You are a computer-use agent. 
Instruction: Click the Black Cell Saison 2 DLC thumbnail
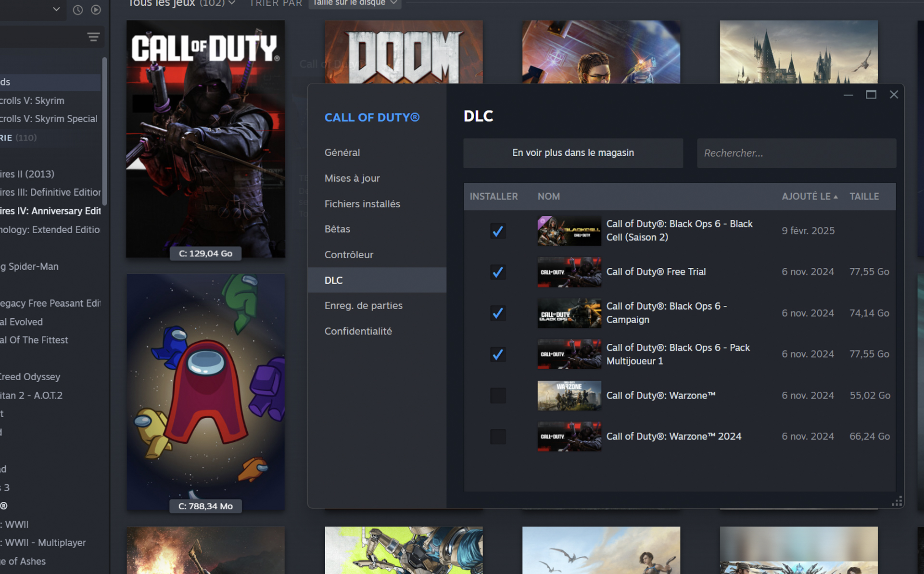(569, 231)
